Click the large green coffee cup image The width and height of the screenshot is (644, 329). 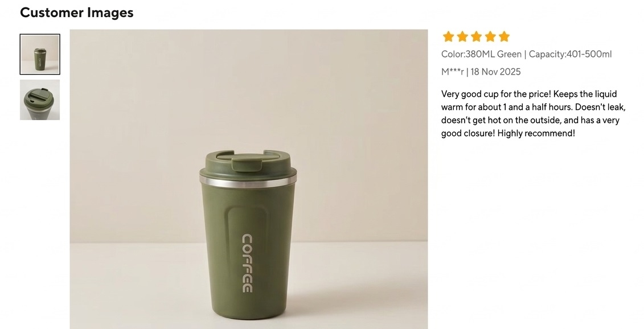pos(248,179)
